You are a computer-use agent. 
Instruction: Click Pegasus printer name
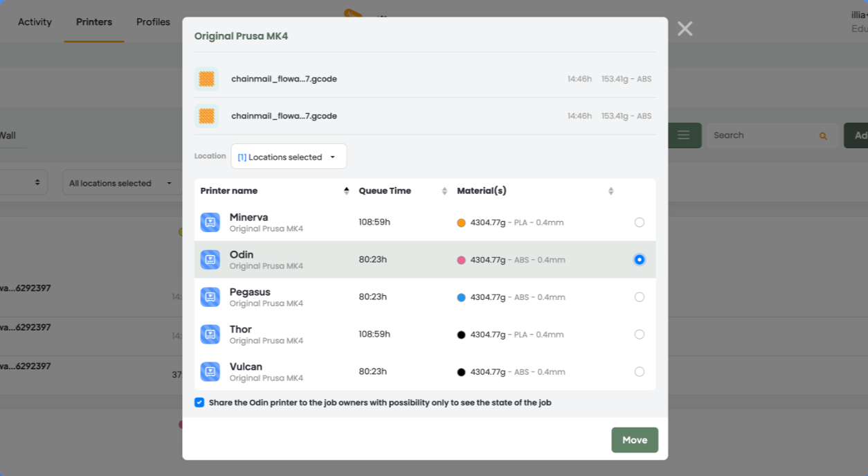click(x=250, y=292)
